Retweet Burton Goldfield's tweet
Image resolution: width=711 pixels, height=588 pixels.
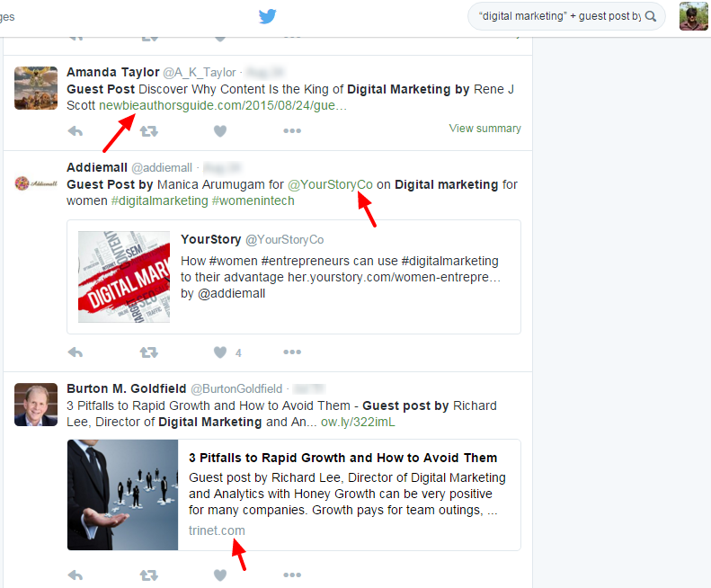pyautogui.click(x=148, y=575)
